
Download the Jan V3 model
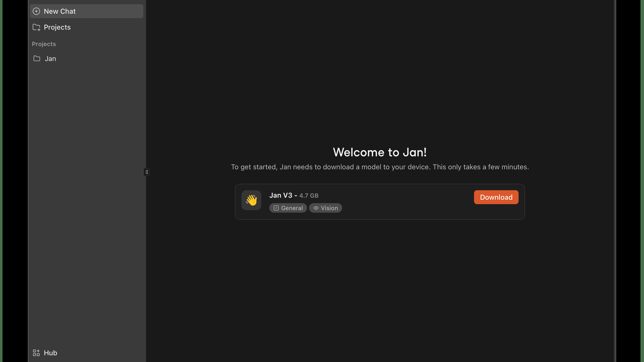click(496, 197)
